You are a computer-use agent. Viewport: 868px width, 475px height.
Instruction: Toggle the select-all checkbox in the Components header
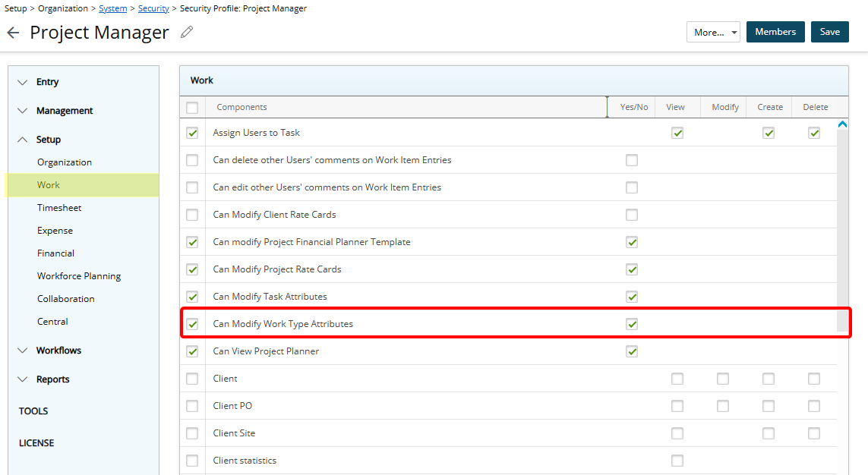pos(192,107)
